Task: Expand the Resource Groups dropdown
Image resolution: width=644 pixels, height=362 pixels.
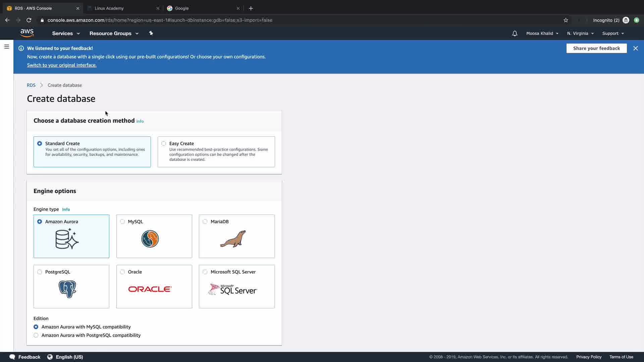Action: [114, 34]
